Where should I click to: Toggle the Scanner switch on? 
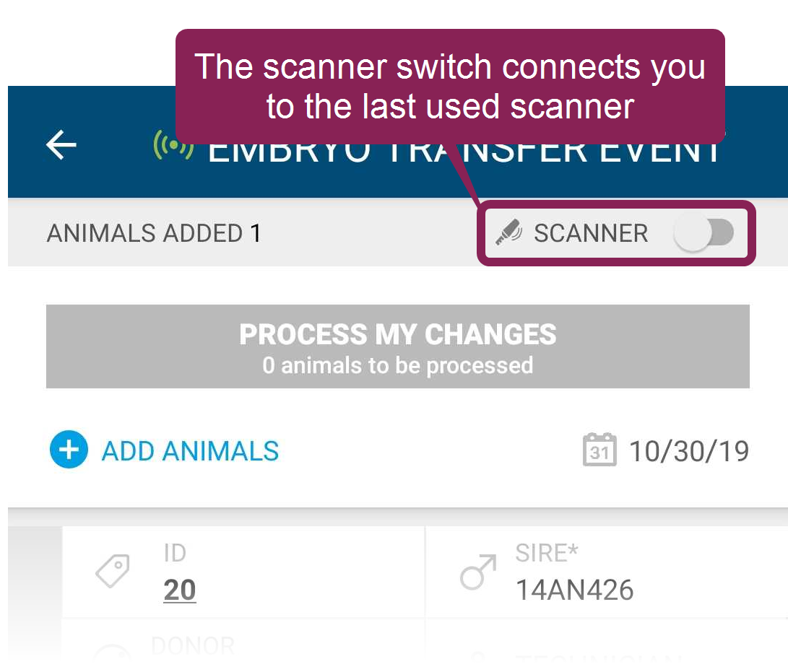point(703,232)
